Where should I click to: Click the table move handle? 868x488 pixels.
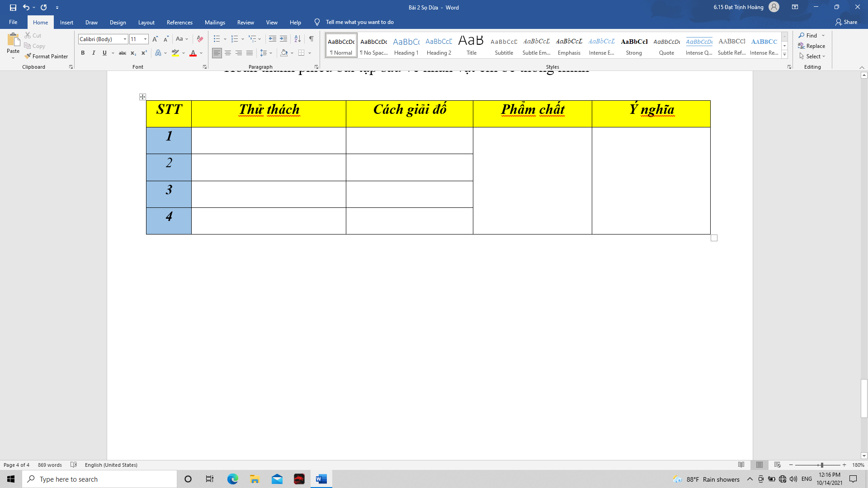(x=142, y=97)
